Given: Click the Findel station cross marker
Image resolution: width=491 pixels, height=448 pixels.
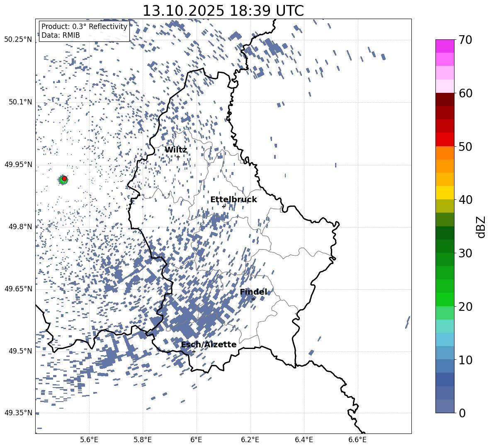Looking at the screenshot, I should (253, 299).
